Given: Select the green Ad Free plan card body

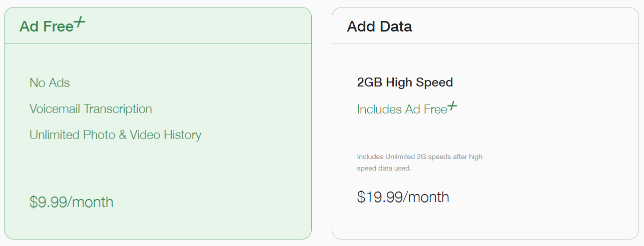Looking at the screenshot, I should (x=158, y=141).
